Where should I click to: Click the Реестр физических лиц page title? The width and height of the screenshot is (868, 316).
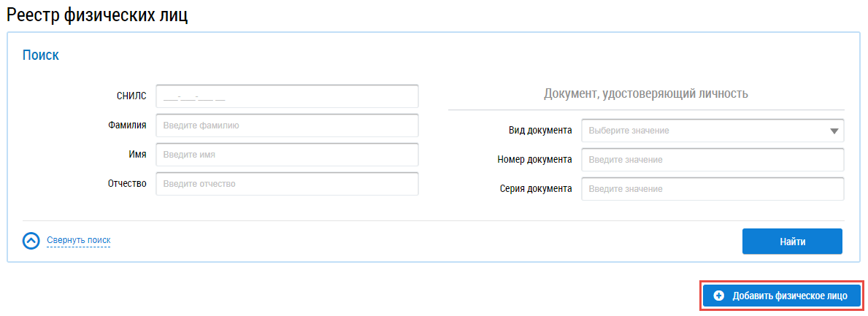click(x=97, y=15)
